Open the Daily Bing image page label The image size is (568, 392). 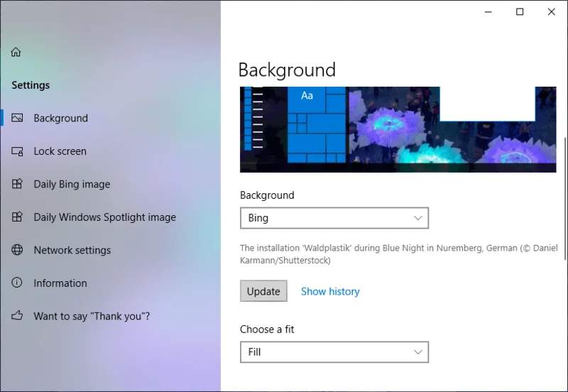[x=72, y=184]
